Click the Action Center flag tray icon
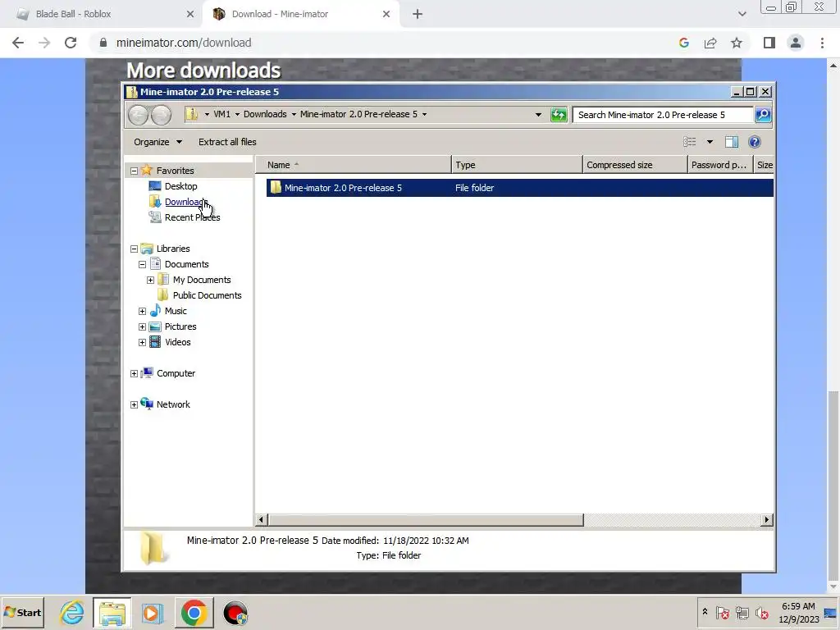This screenshot has height=630, width=840. click(x=723, y=612)
